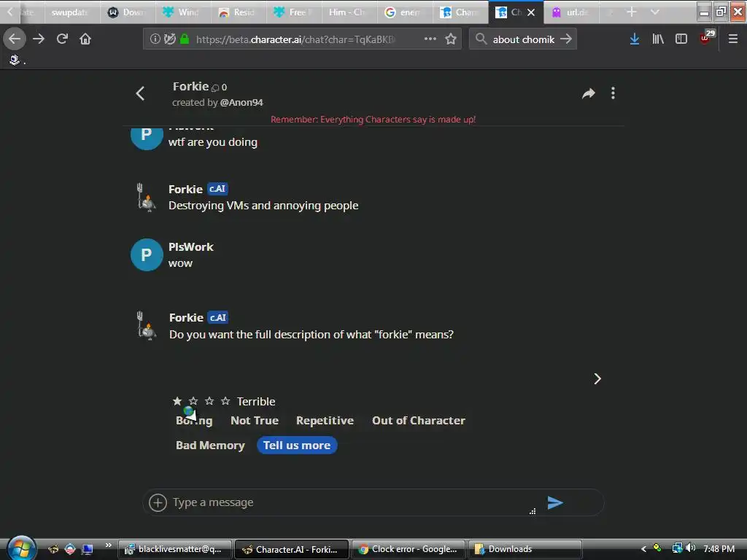Open the Library toolbar icon
747x560 pixels.
[658, 39]
